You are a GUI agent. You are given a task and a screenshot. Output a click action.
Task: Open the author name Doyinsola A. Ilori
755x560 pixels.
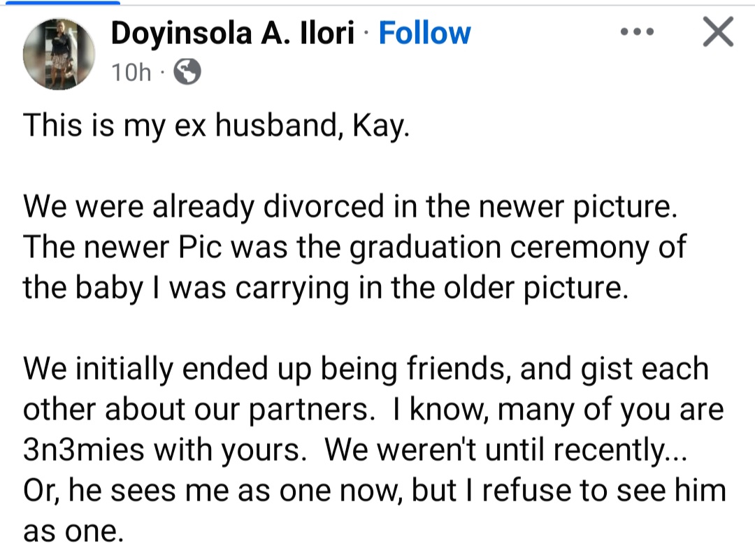233,33
